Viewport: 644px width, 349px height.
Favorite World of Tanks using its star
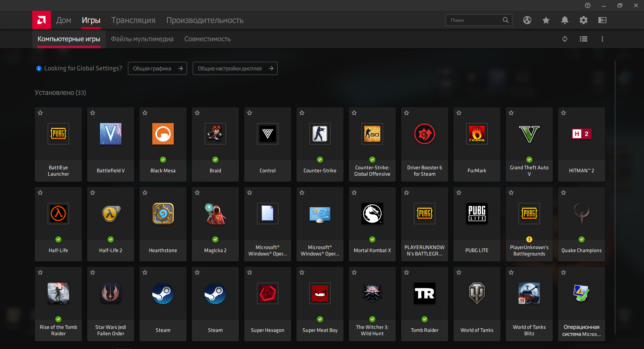(x=459, y=273)
